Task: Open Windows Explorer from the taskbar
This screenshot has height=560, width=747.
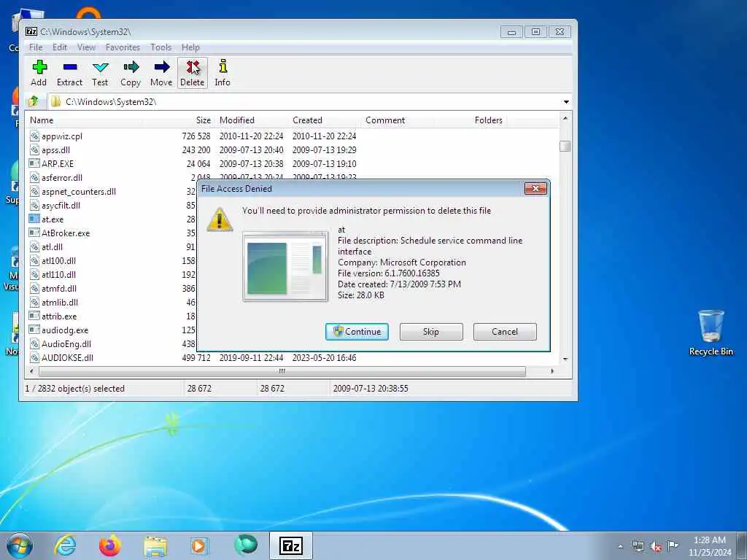Action: pos(155,545)
